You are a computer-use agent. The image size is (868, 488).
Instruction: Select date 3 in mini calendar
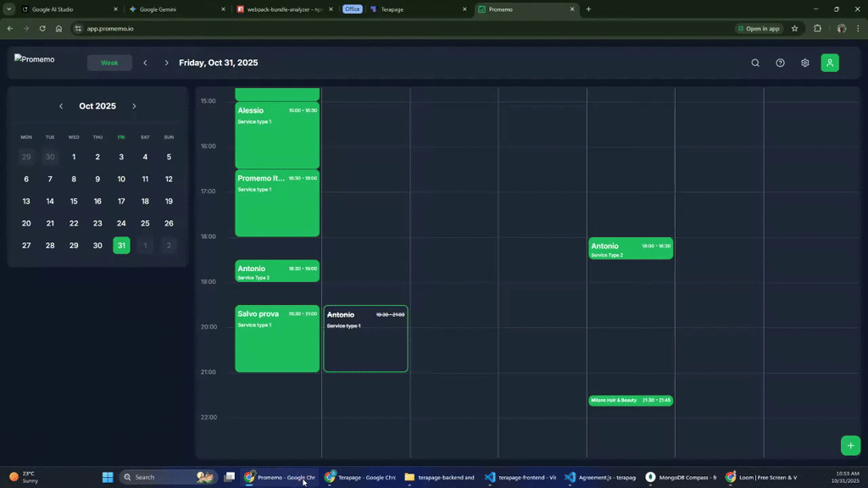(121, 157)
